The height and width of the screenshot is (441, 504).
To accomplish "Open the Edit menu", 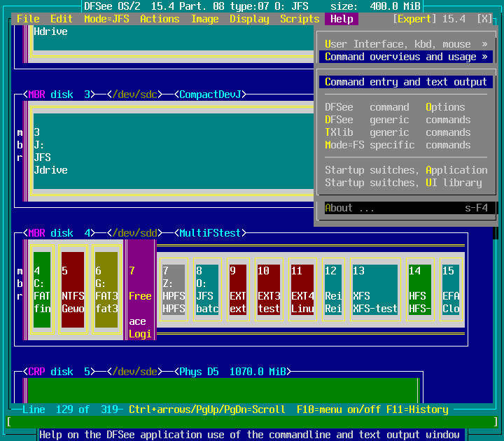I will pyautogui.click(x=62, y=19).
